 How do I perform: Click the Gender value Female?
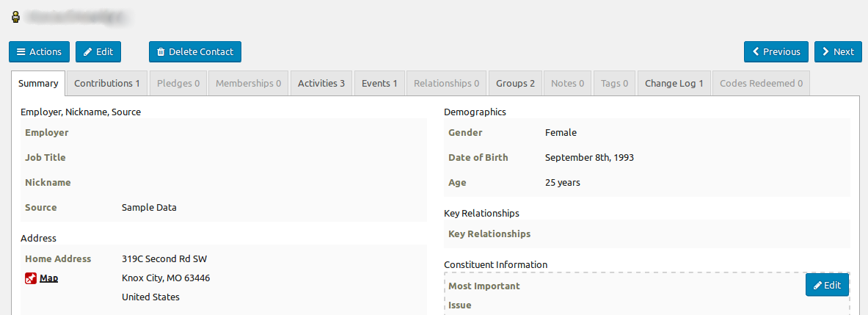[561, 132]
